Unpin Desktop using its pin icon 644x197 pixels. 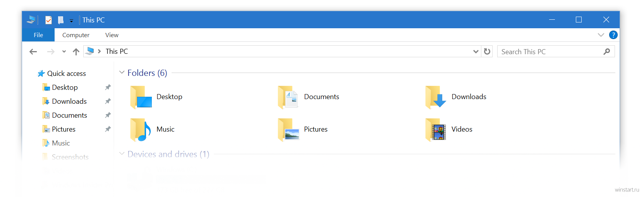(108, 87)
